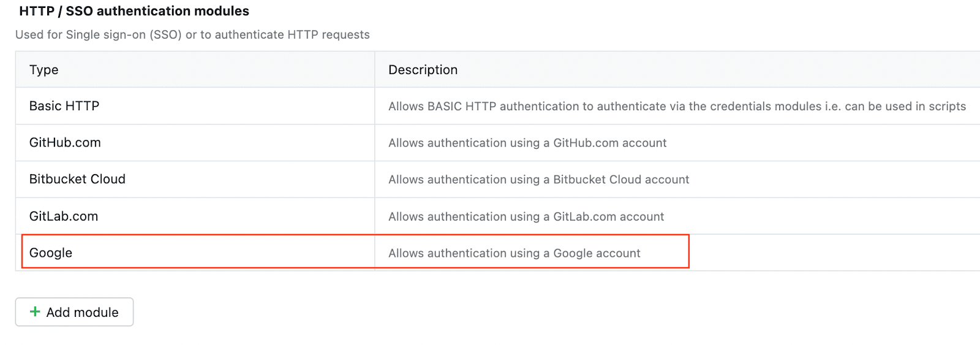
Task: Click the Google account description
Action: [x=514, y=253]
